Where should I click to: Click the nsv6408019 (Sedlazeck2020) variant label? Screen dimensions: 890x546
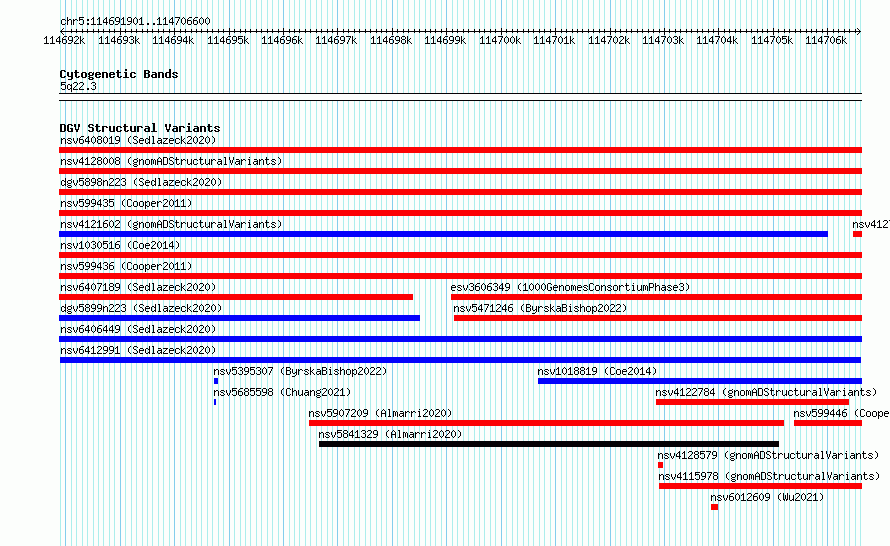click(138, 140)
